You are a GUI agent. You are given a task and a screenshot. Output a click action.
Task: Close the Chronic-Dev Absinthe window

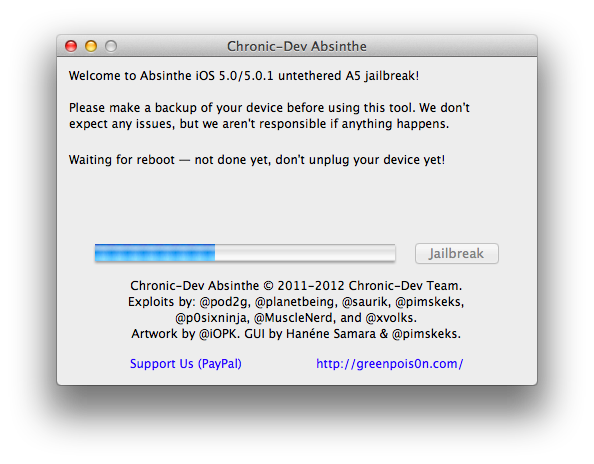tap(71, 46)
